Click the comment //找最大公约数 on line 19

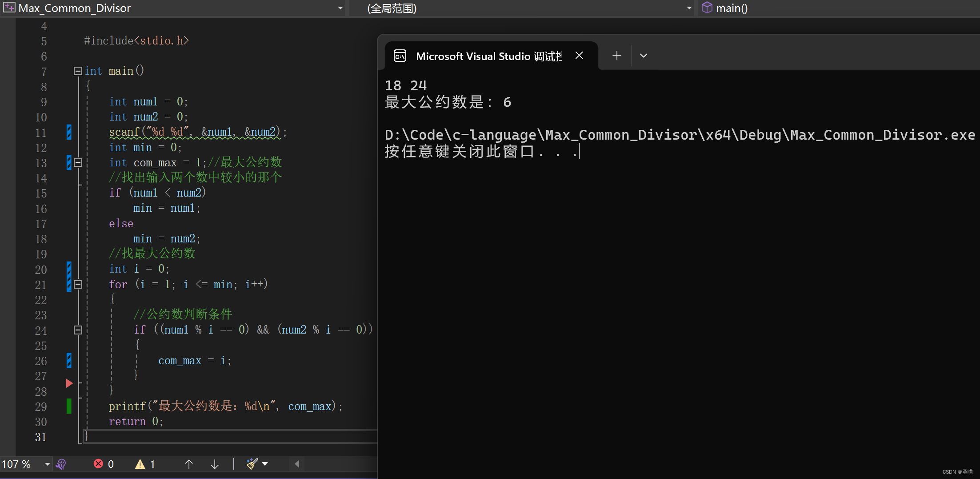[152, 254]
